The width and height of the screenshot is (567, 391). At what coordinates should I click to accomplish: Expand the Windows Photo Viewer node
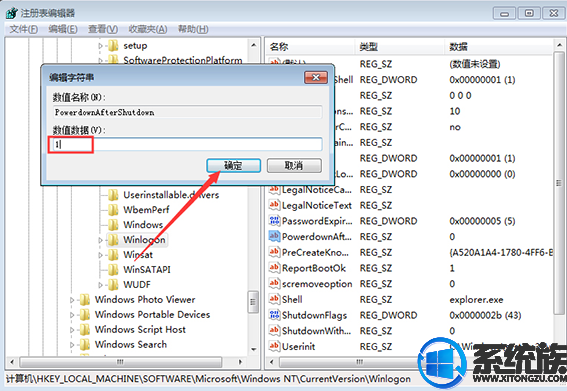pos(72,300)
